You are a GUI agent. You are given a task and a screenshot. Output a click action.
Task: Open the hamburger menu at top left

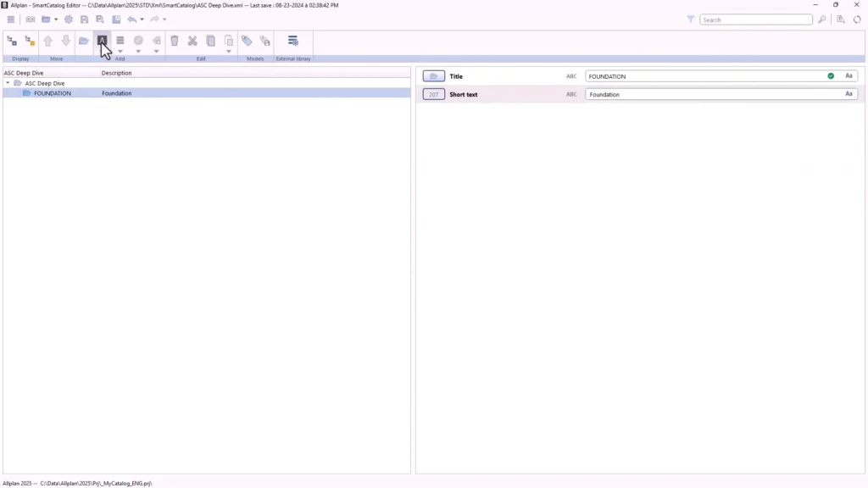point(10,19)
